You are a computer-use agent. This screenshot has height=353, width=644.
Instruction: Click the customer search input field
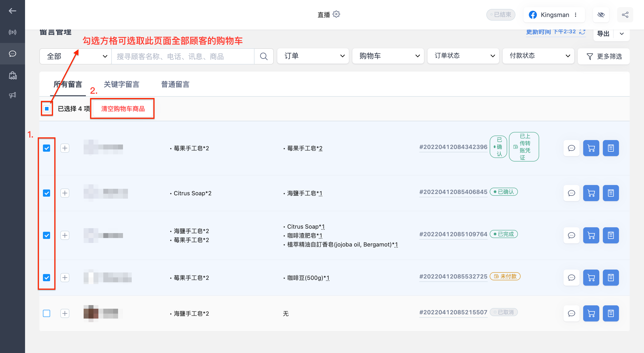tap(183, 56)
